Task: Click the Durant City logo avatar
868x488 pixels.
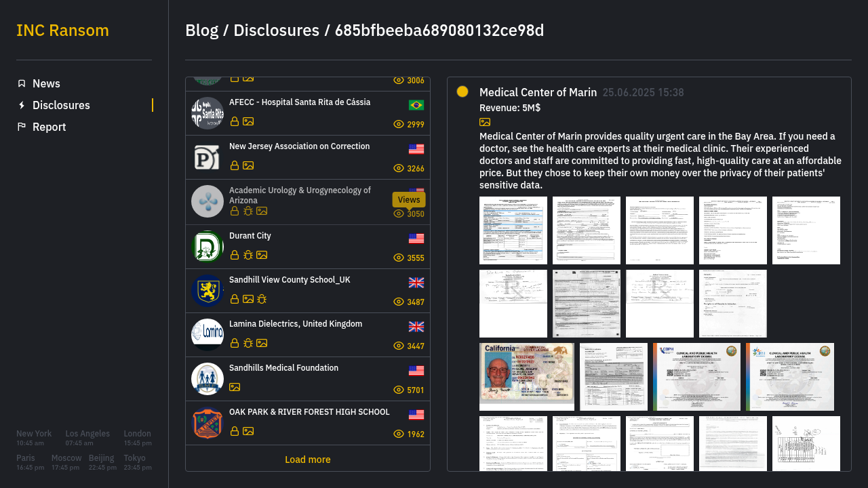Action: (x=208, y=246)
